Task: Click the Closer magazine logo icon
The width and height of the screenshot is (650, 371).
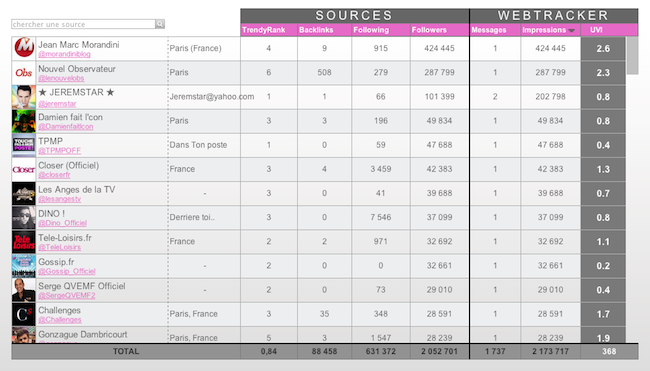Action: tap(24, 170)
